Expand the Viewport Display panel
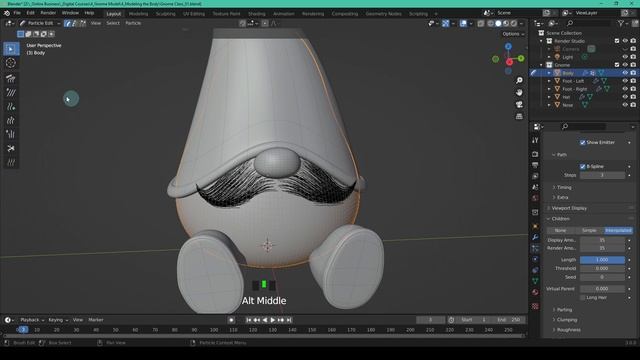 pos(569,208)
